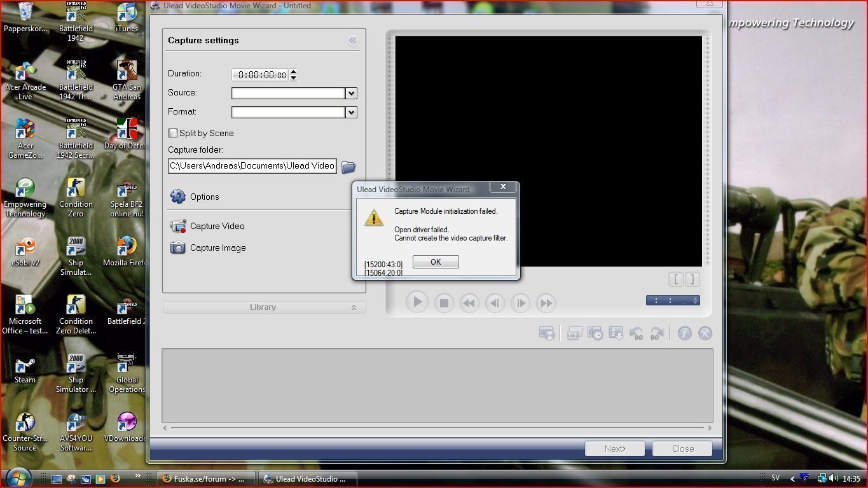Select the Day of Defeat desktop icon
Viewport: 868px width, 488px height.
click(x=125, y=134)
